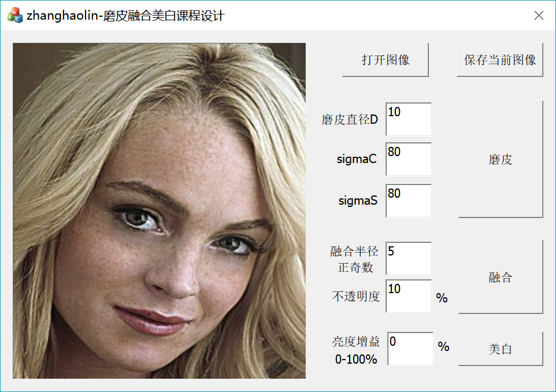Select the sigmaS value field

tap(409, 201)
